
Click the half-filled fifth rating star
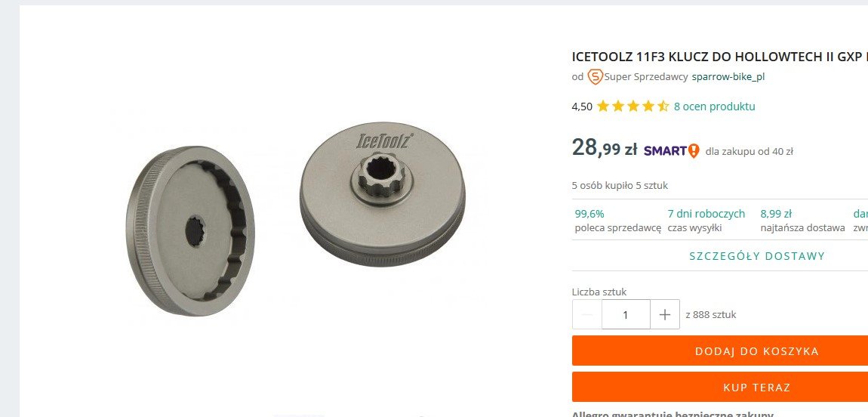663,107
